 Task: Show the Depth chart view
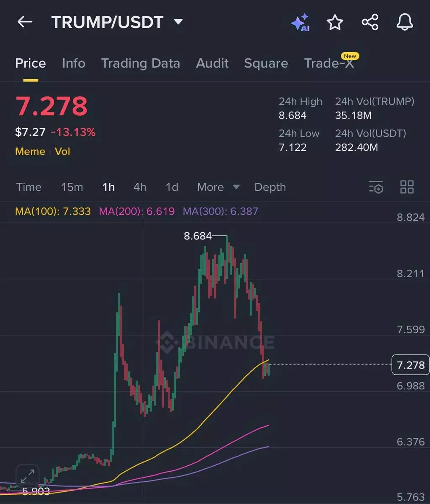tap(270, 187)
